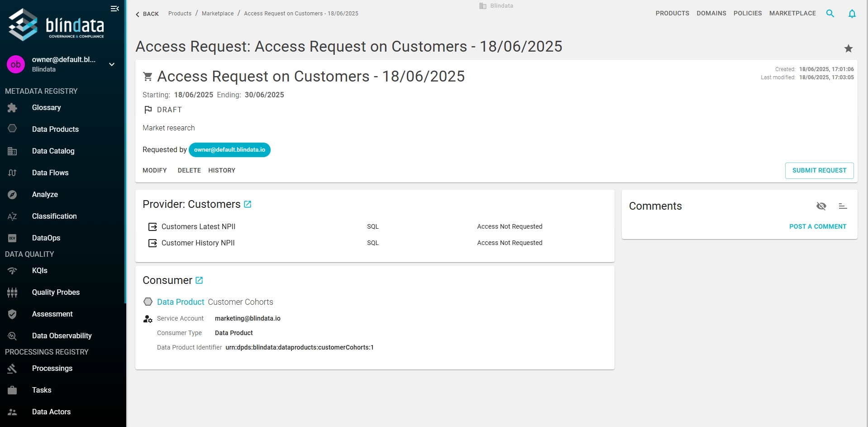Click HISTORY button
This screenshot has height=427, width=868.
click(222, 170)
